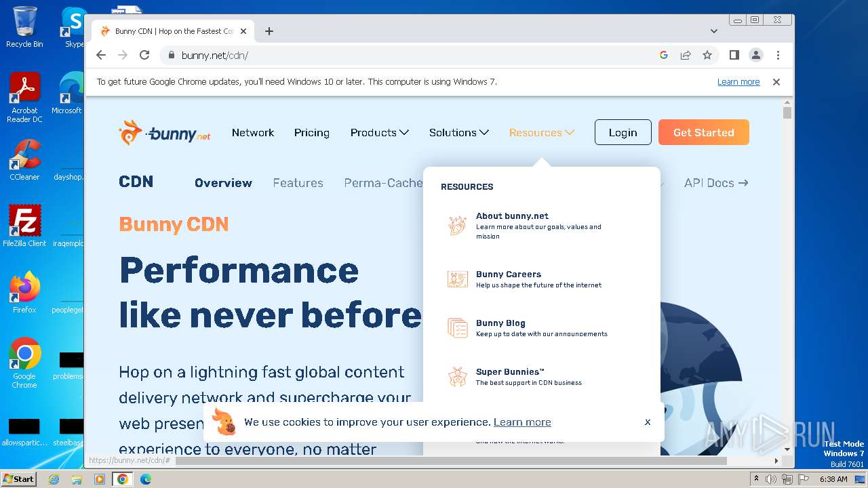
Task: Click Bunny Careers icon
Action: coord(458,279)
